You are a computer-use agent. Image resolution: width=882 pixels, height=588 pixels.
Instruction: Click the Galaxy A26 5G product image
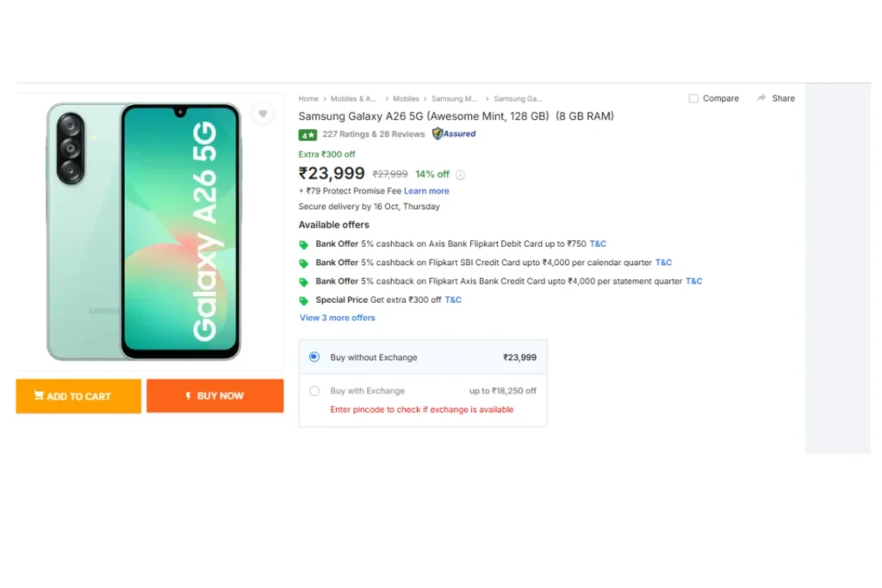tap(144, 231)
